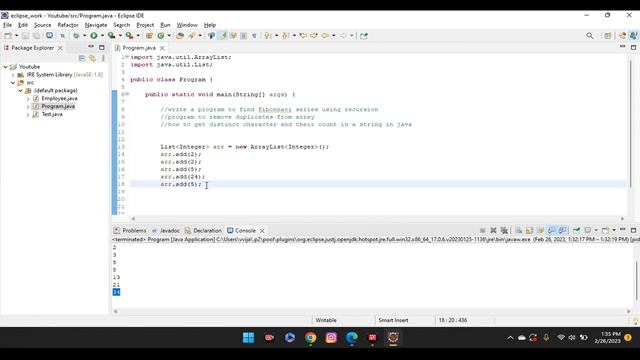Viewport: 640px width, 360px height.
Task: Toggle Scroll Lock in Console toolbar
Action: [x=529, y=231]
